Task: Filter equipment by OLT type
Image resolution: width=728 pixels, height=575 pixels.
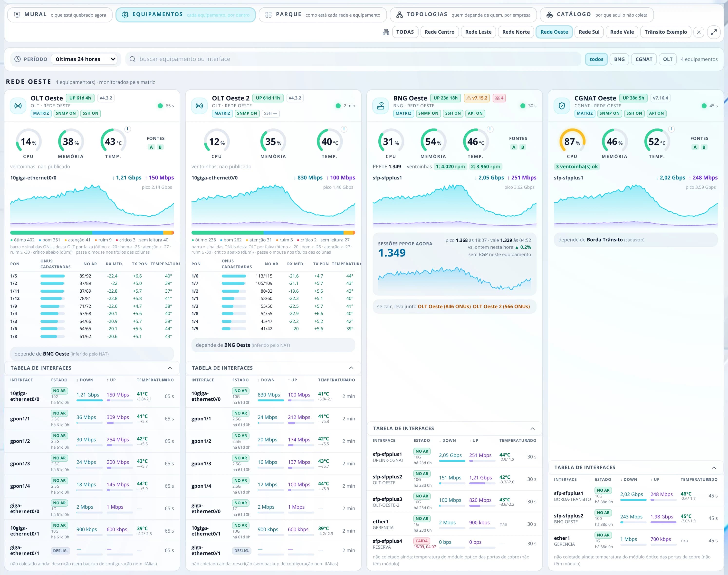Action: (x=667, y=59)
